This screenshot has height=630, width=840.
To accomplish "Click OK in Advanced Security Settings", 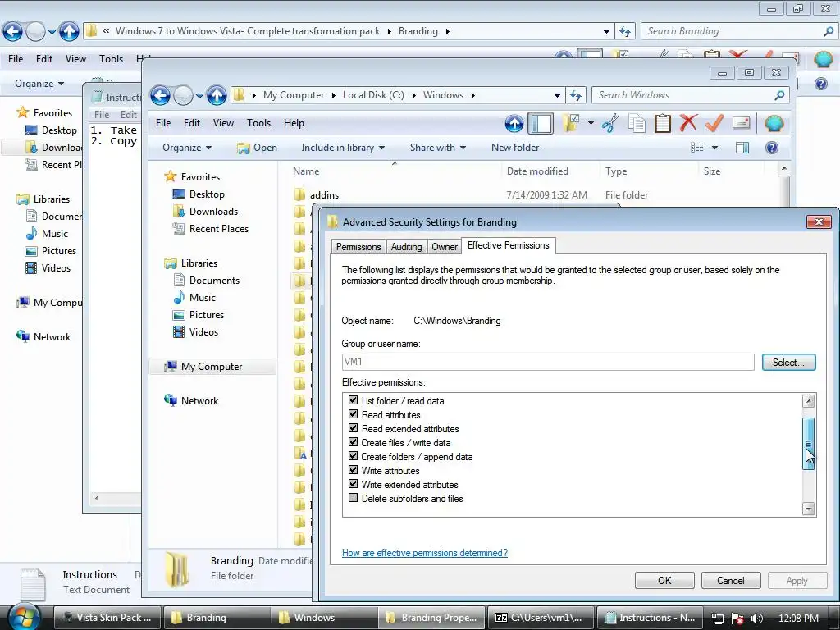I will [664, 580].
